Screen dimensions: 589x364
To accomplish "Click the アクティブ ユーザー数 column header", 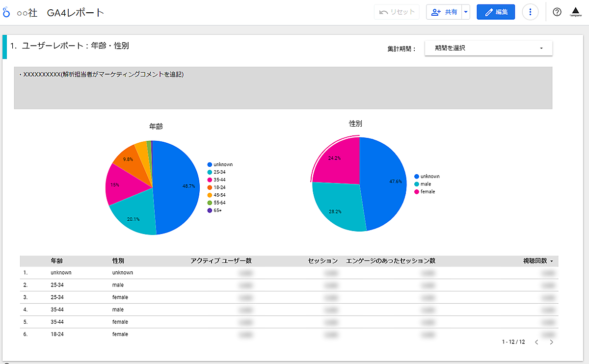I will point(221,261).
